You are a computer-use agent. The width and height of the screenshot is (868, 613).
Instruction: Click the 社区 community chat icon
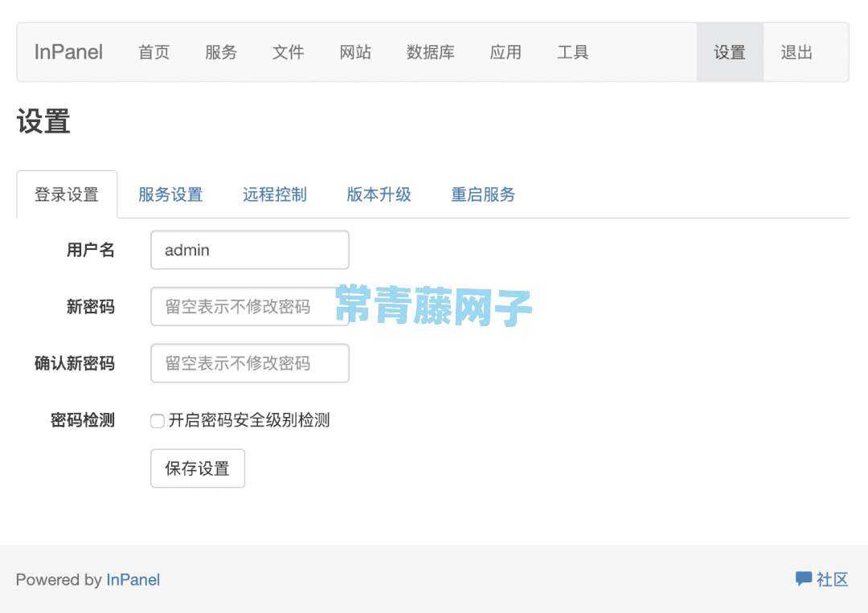805,578
